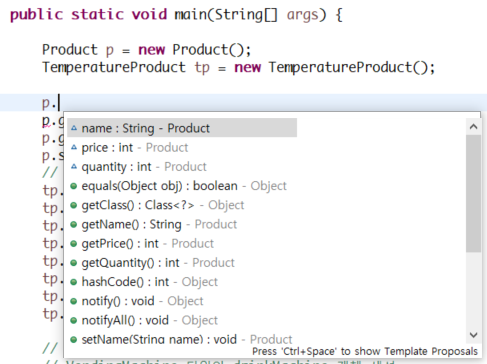
Task: Click the TemperatureProduct tp declaration line
Action: [x=239, y=68]
